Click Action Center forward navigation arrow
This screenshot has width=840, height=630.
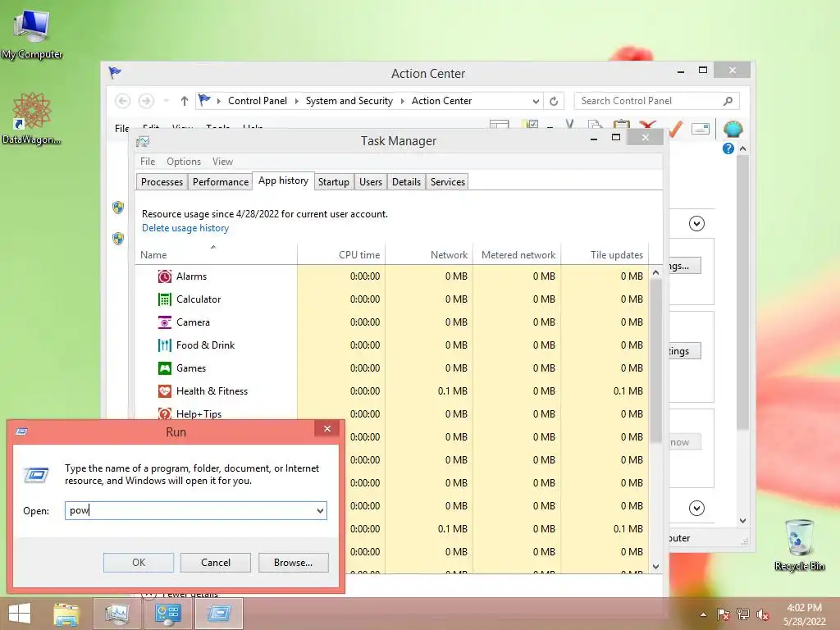pos(146,101)
